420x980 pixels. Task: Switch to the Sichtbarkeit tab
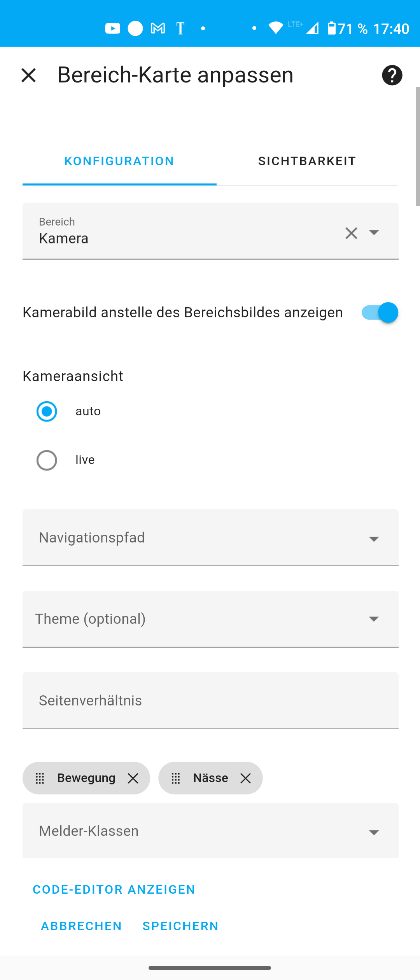point(307,161)
